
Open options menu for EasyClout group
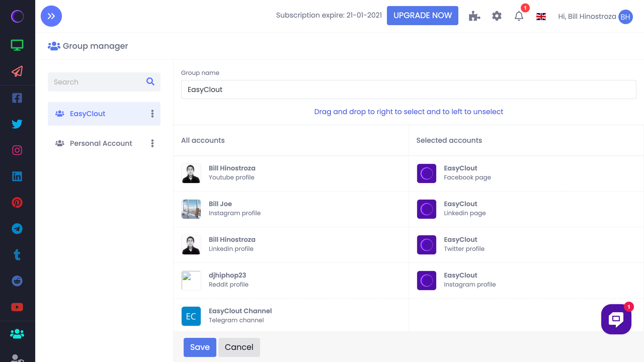[x=152, y=114]
